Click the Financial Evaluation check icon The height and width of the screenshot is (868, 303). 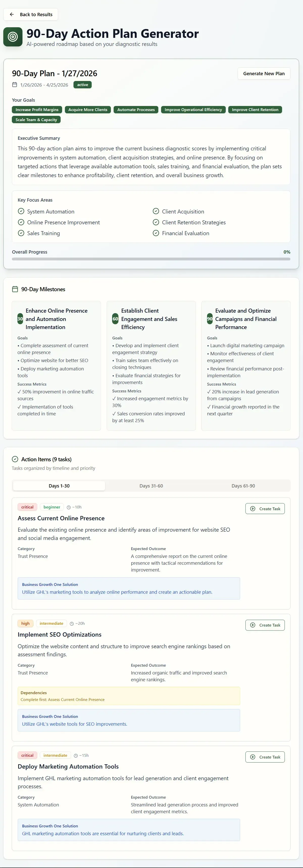(156, 233)
